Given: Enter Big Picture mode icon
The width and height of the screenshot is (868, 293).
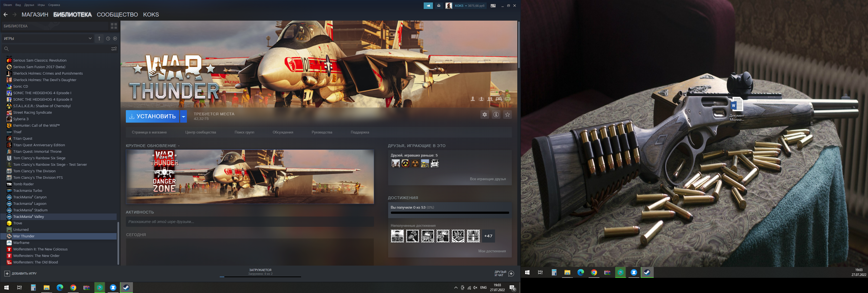Looking at the screenshot, I should point(493,6).
